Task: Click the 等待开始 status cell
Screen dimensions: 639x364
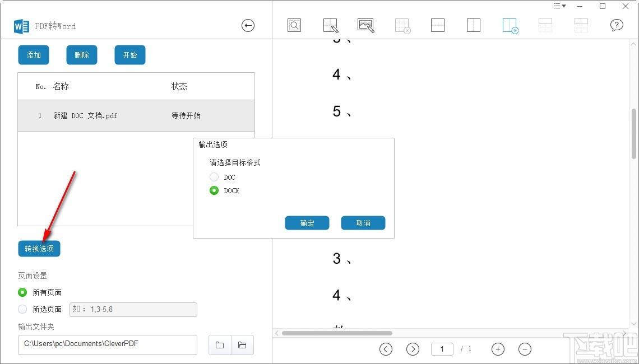Action: pos(186,115)
